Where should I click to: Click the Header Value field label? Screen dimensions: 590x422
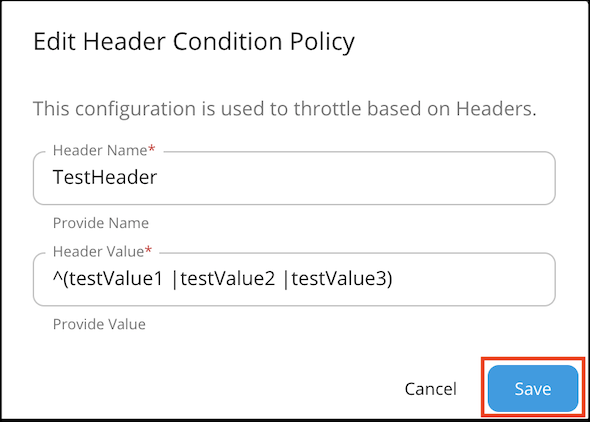pyautogui.click(x=98, y=251)
